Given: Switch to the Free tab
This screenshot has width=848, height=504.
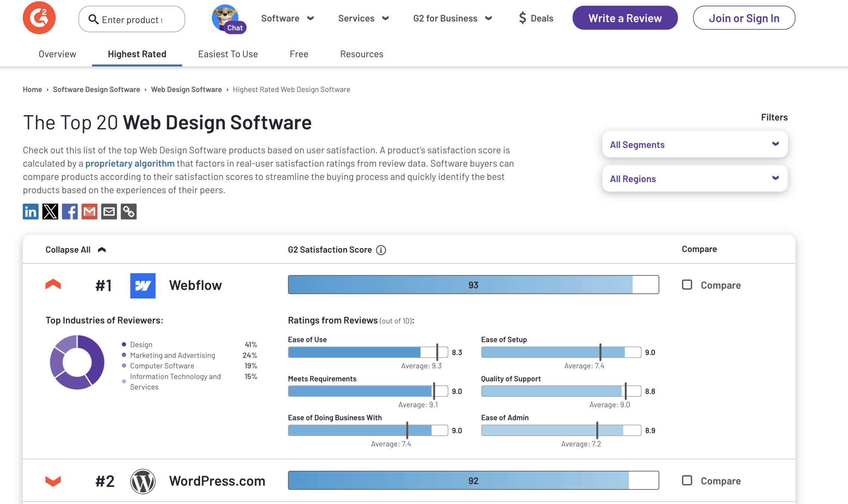Looking at the screenshot, I should coord(299,54).
